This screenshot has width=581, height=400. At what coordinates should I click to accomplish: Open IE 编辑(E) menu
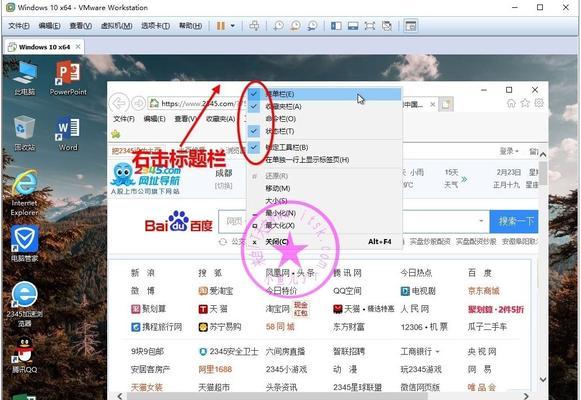154,119
